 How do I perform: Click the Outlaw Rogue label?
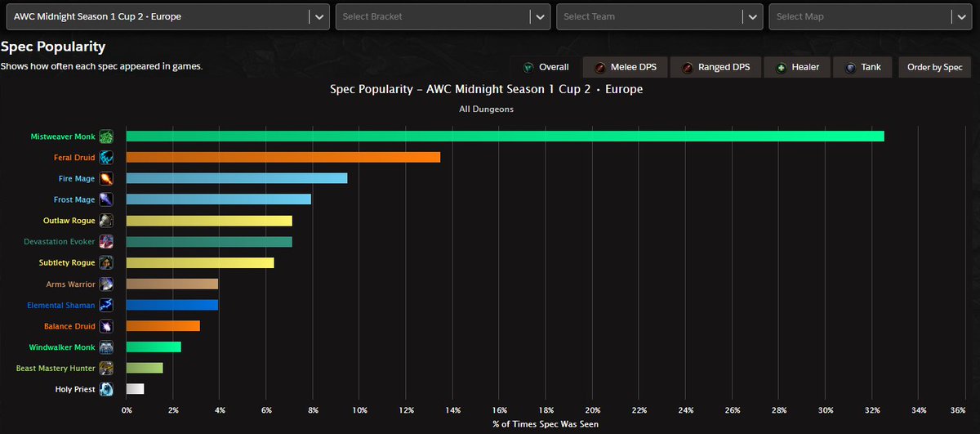point(69,221)
